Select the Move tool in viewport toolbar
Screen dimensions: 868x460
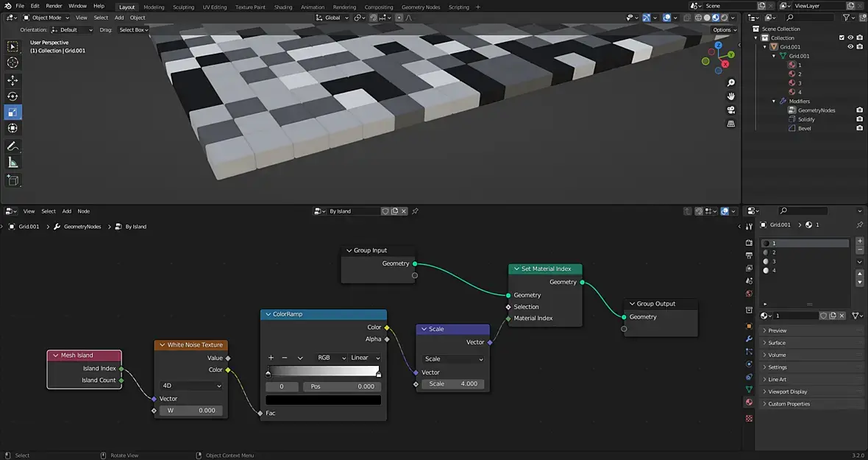tap(13, 80)
